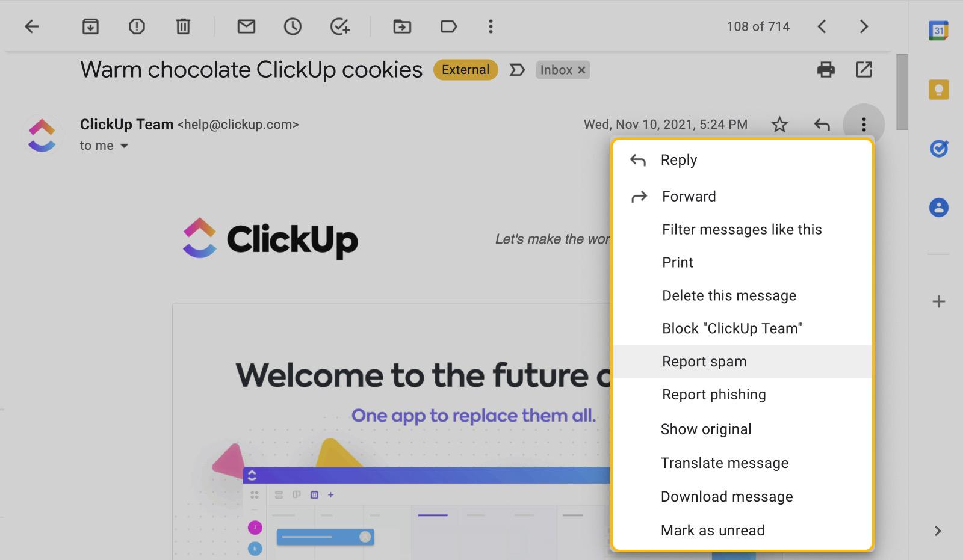Open Contacts side panel
This screenshot has width=963, height=560.
(938, 208)
